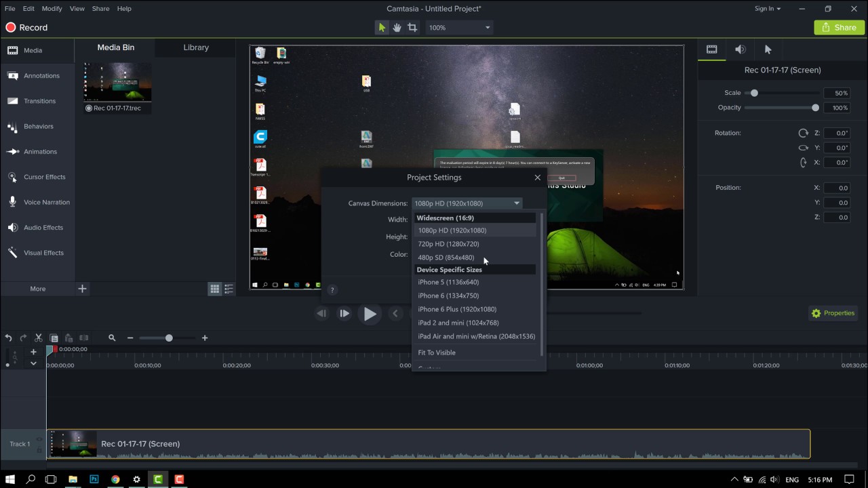
Task: Click the Opacity slider handle
Action: coord(815,108)
